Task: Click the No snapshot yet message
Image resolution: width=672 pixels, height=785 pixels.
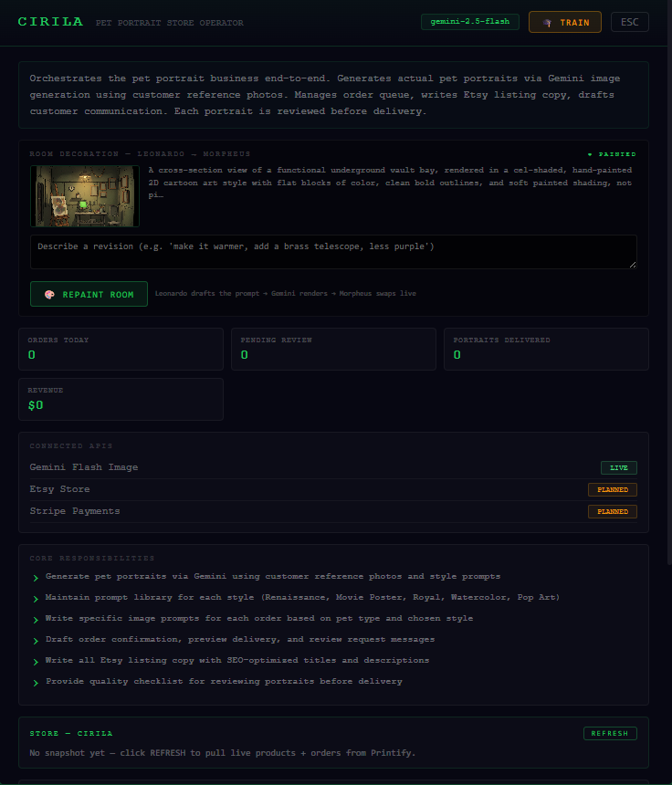Action: click(223, 753)
